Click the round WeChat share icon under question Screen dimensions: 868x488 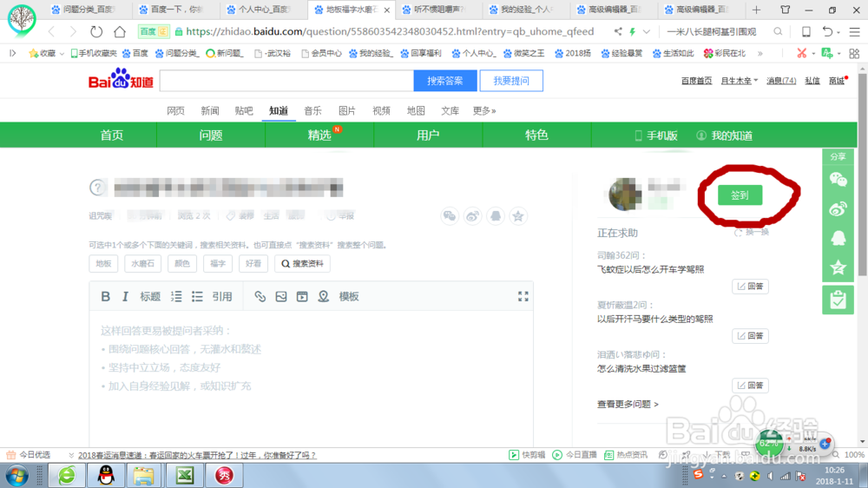coord(450,216)
